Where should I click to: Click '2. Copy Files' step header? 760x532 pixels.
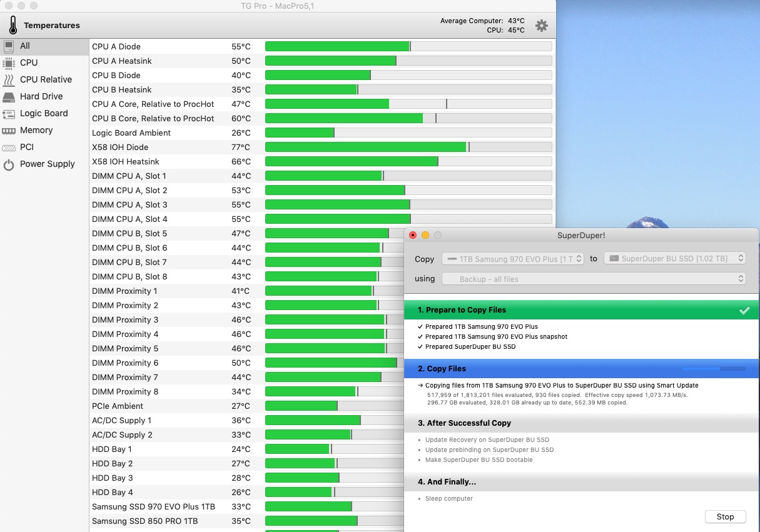[581, 369]
